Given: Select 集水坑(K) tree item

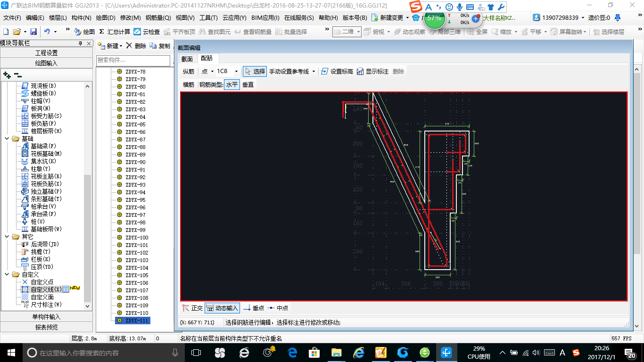Looking at the screenshot, I should (39, 161).
